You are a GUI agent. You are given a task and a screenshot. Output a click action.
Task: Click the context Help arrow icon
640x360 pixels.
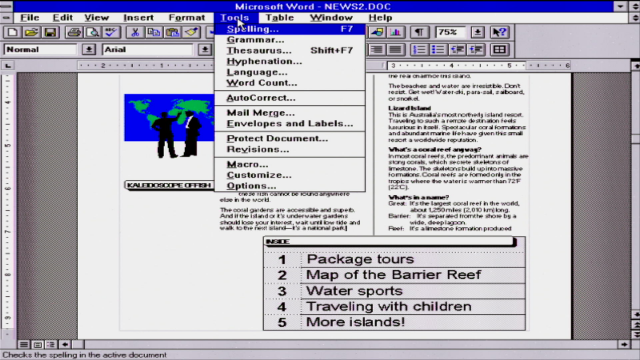500,32
